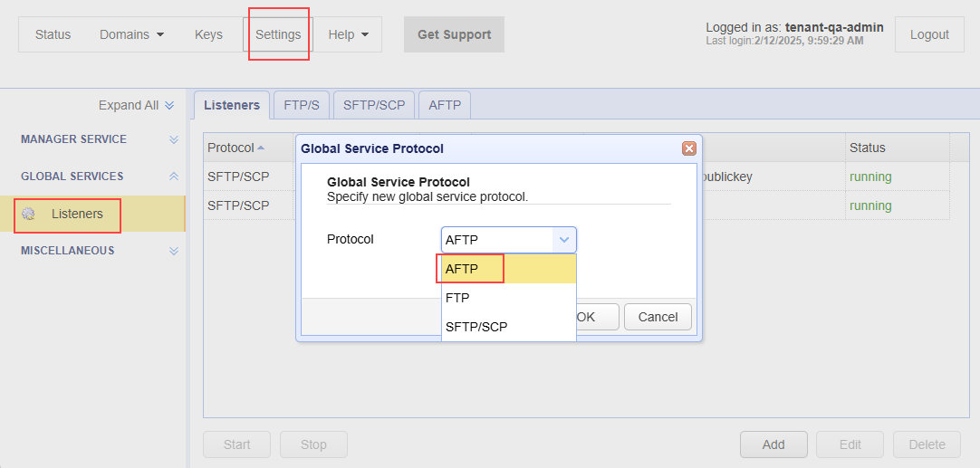Switch to the FTP/S tab
The image size is (980, 468).
[x=302, y=105]
